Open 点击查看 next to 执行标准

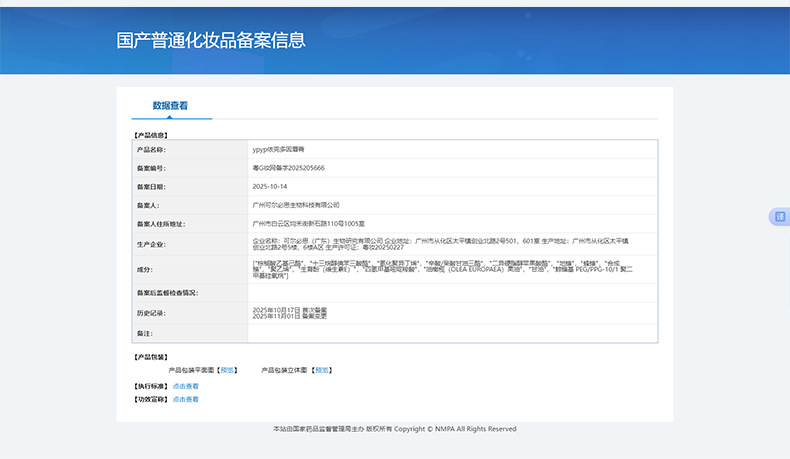click(185, 386)
